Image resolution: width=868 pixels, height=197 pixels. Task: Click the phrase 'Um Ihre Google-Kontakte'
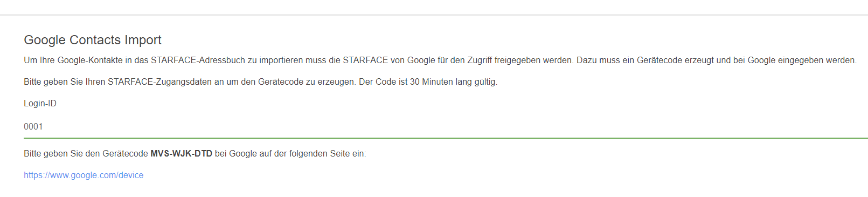(73, 60)
